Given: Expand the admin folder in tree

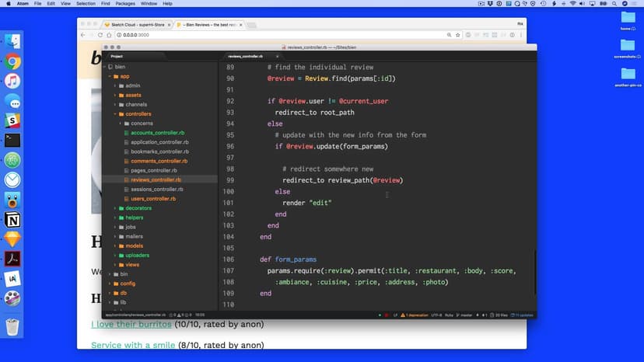Looking at the screenshot, I should click(132, 85).
